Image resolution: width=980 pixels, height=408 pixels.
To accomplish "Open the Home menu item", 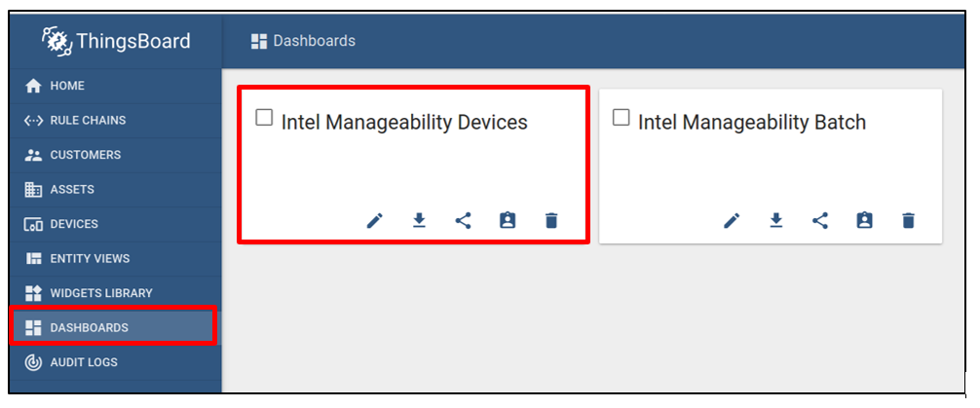I will [66, 86].
